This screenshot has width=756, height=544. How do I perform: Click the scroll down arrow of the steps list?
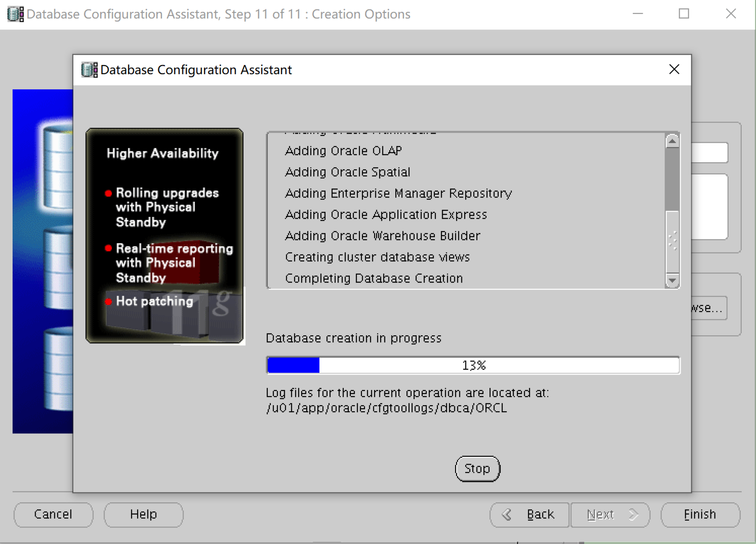[672, 281]
